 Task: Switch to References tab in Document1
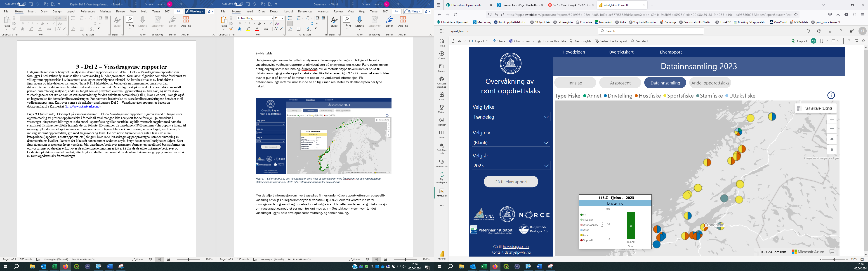coord(305,12)
